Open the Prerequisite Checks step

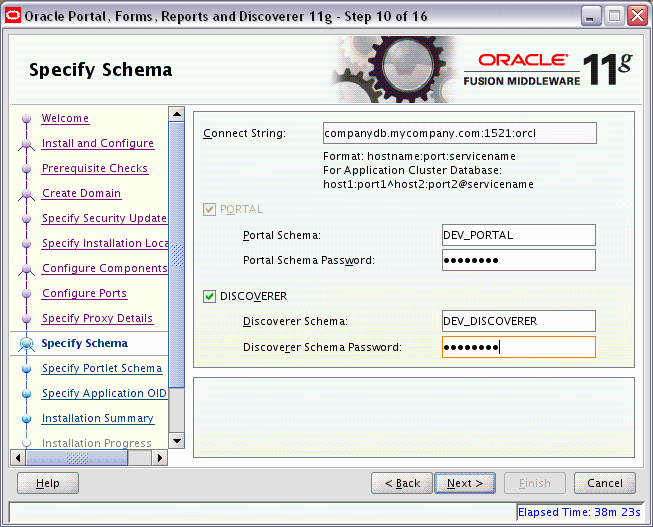(x=95, y=168)
